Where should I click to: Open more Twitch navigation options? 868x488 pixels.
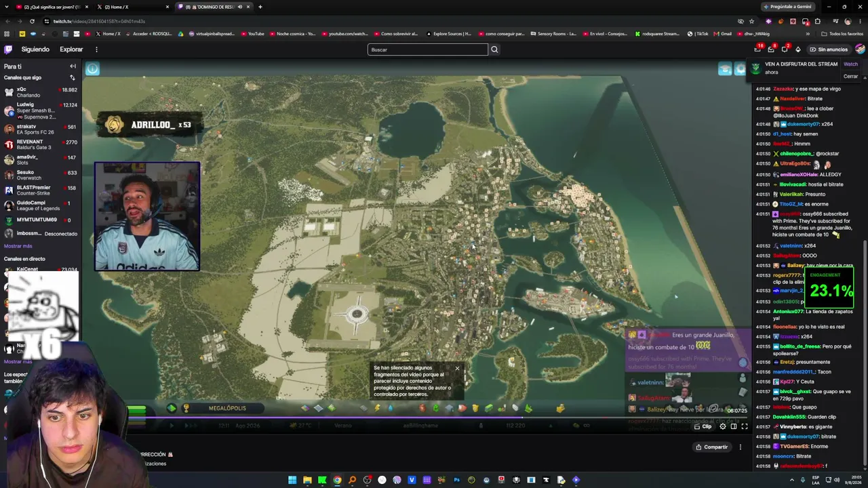tap(96, 49)
